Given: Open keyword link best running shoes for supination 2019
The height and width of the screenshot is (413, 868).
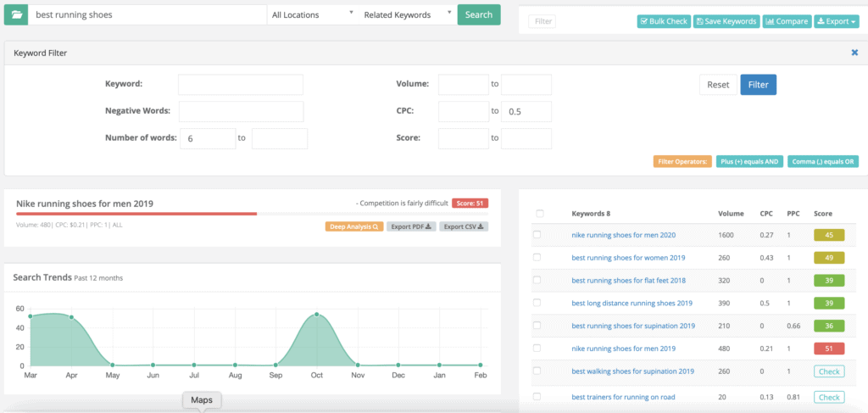Looking at the screenshot, I should 632,326.
